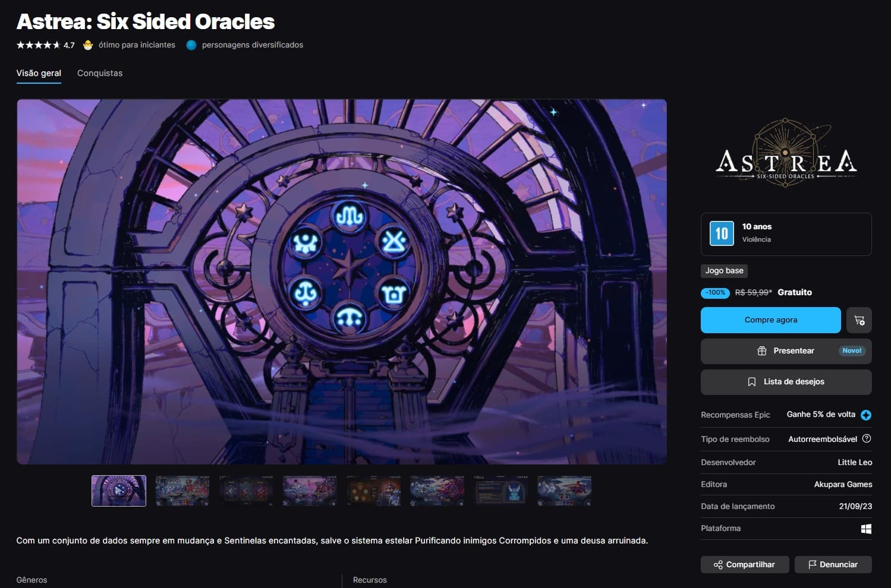This screenshot has width=891, height=588.
Task: Open the Akupara Games publisher link
Action: pos(843,485)
